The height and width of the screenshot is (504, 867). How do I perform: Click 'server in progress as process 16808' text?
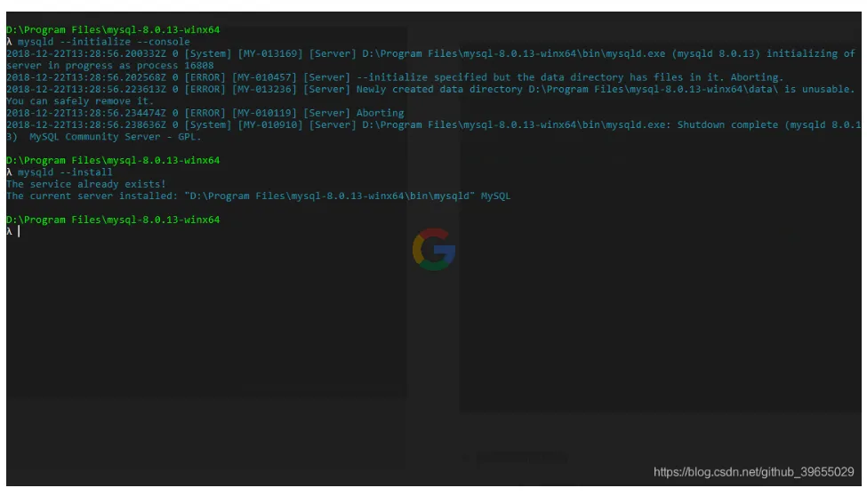109,66
